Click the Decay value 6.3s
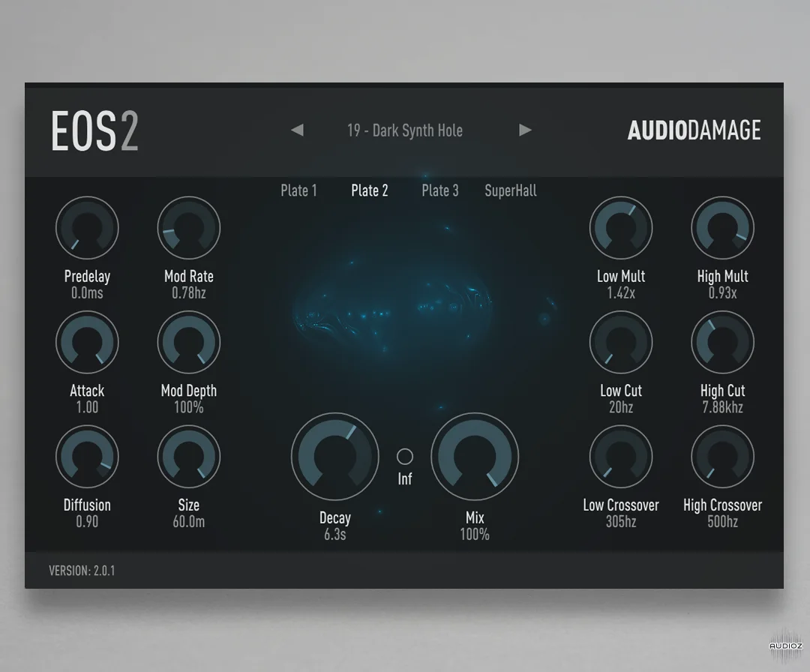The image size is (810, 672). click(x=334, y=535)
